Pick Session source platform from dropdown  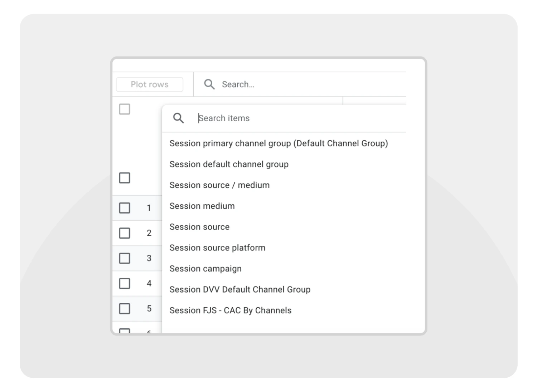tap(217, 248)
